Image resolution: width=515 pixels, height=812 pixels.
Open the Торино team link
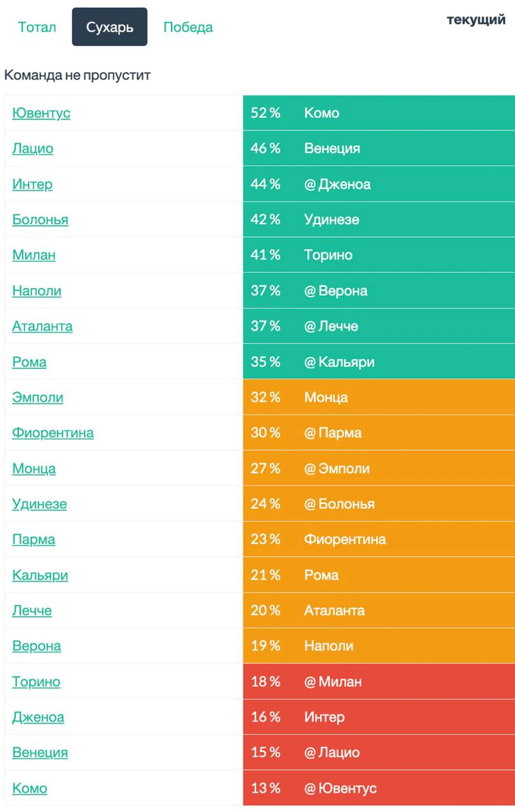36,682
